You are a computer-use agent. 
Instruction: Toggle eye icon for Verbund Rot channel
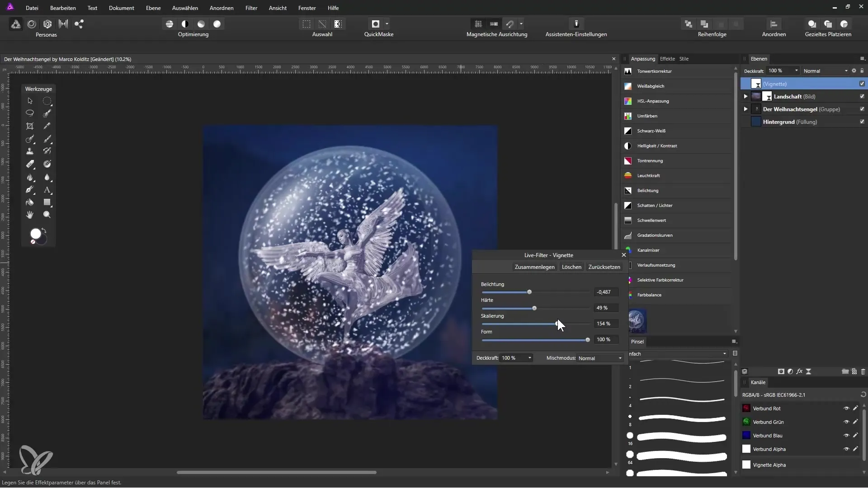[846, 408]
